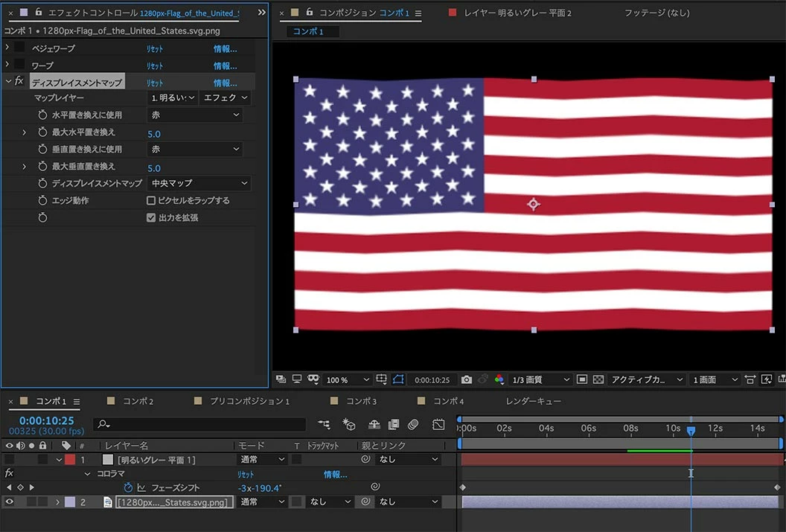786x532 pixels.
Task: Click リセット for コロラマ in timeline
Action: pos(246,474)
